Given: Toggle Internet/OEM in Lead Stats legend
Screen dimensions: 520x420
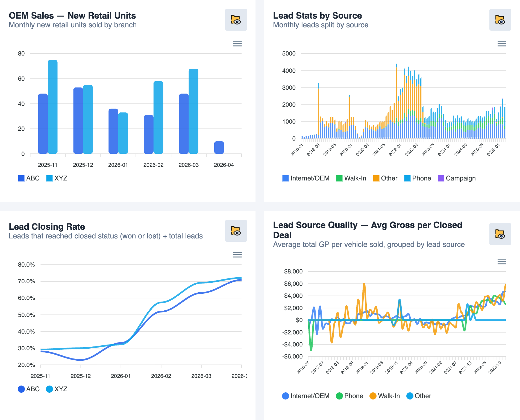Looking at the screenshot, I should point(306,178).
